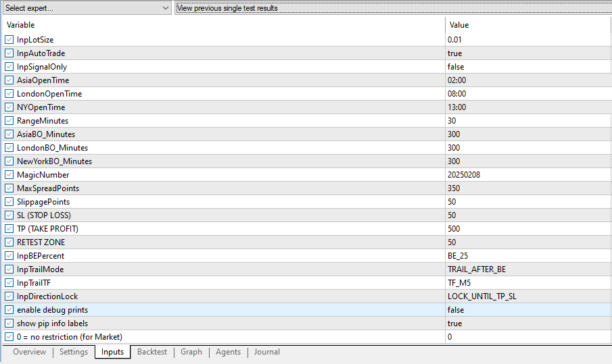The height and width of the screenshot is (364, 612).
Task: Switch to the Backtest tab
Action: pyautogui.click(x=153, y=352)
